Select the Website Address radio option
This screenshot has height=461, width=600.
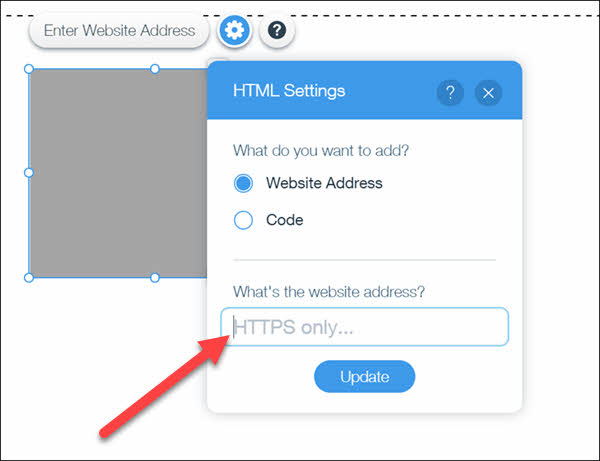pyautogui.click(x=243, y=183)
